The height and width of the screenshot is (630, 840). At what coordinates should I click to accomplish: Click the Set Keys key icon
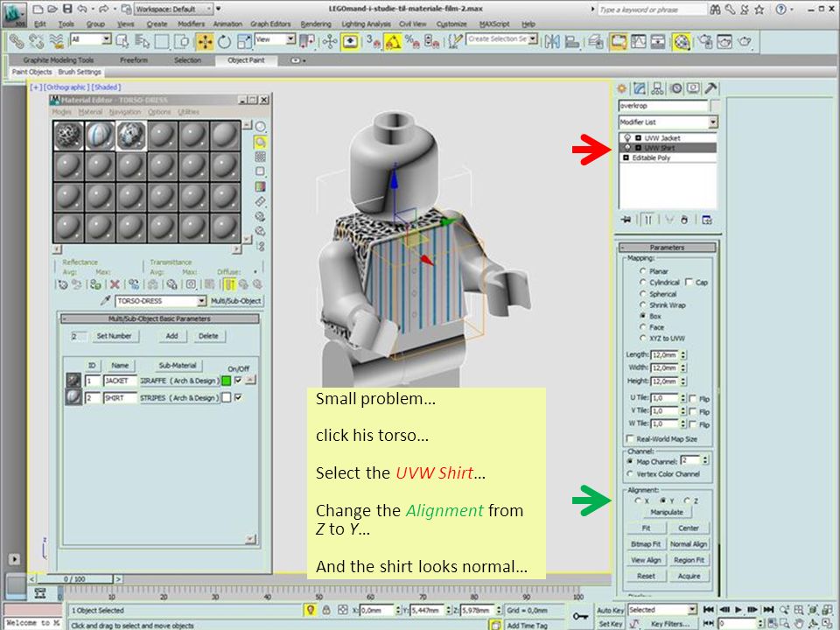[580, 617]
